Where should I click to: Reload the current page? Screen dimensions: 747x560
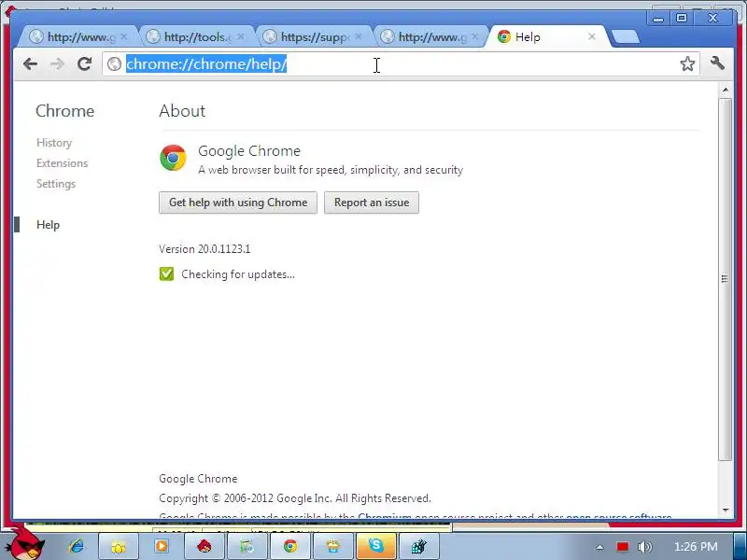84,63
